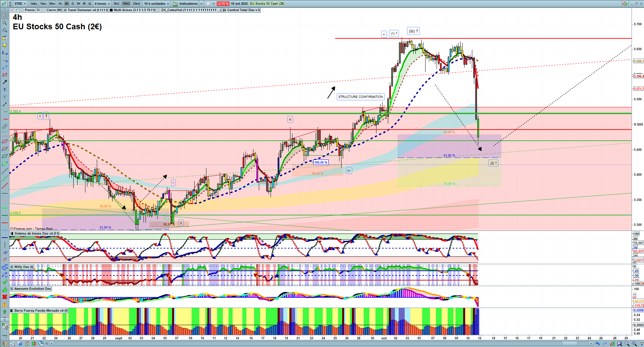Expand the bottom toolbar double-chevron
Screen dimensions: 644x347
[x=47, y=344]
